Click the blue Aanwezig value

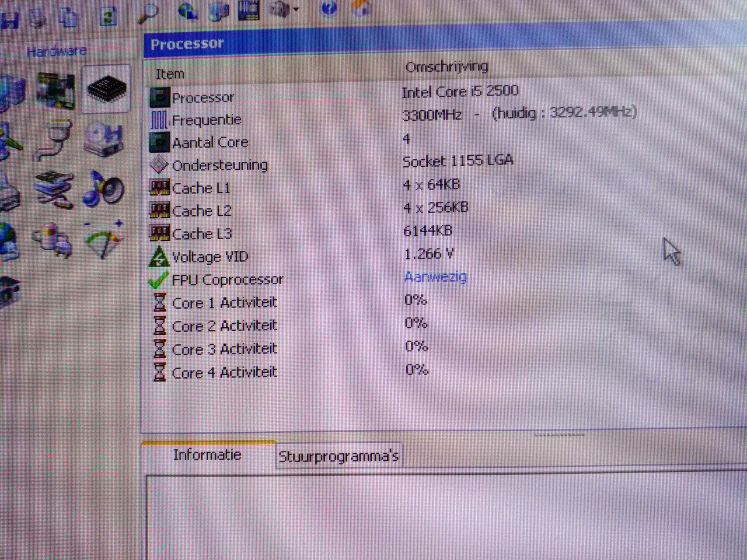435,276
